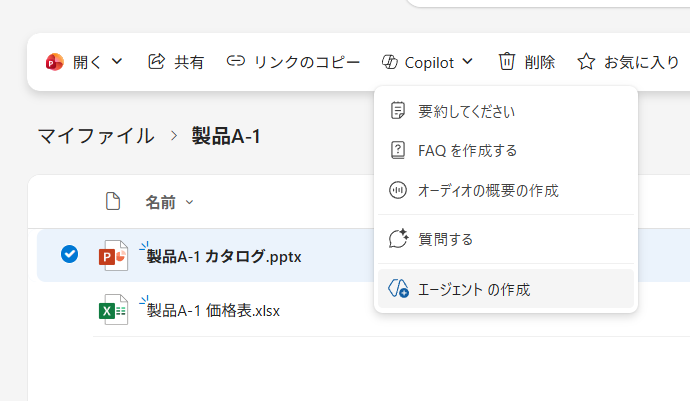Expand the 開く dropdown chevron
The width and height of the screenshot is (690, 401).
[x=117, y=62]
